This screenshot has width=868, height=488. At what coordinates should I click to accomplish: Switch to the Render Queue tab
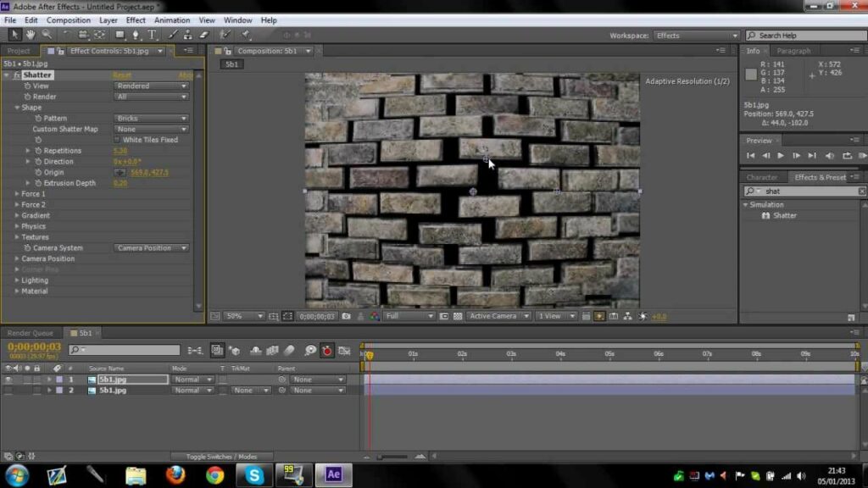point(30,333)
